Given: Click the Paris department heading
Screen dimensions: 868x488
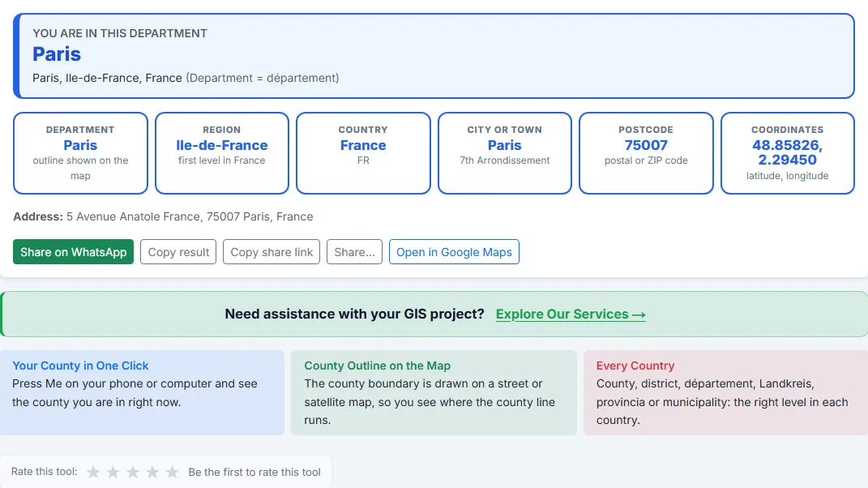Looking at the screenshot, I should click(57, 54).
